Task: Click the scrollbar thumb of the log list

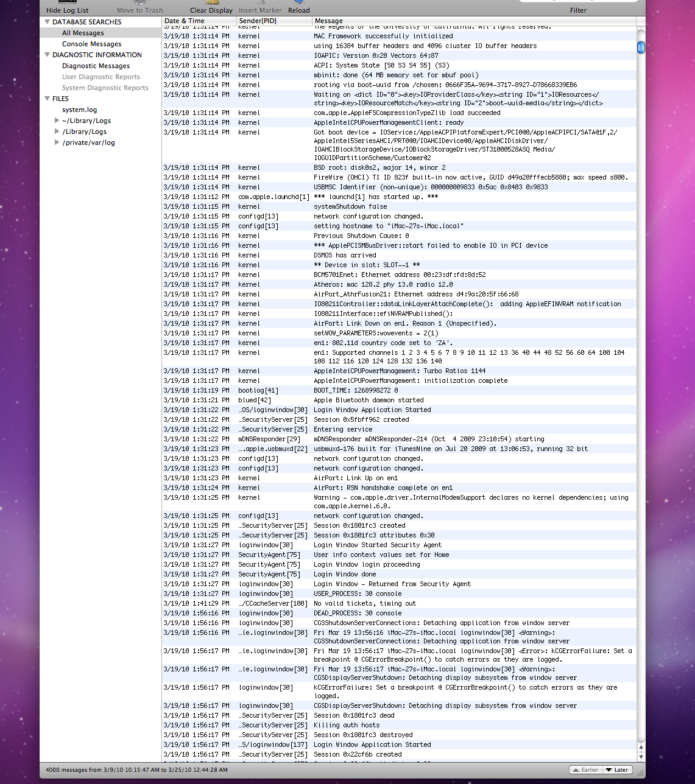Action: pyautogui.click(x=641, y=47)
